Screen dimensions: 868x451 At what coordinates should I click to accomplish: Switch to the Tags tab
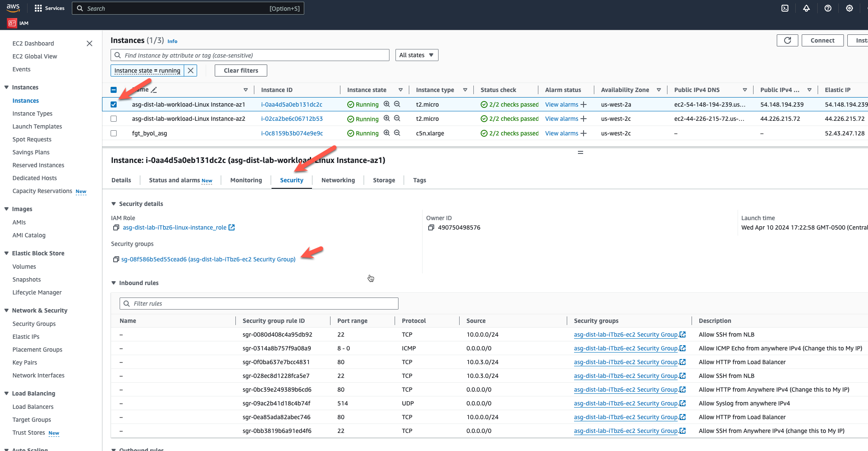pos(420,180)
